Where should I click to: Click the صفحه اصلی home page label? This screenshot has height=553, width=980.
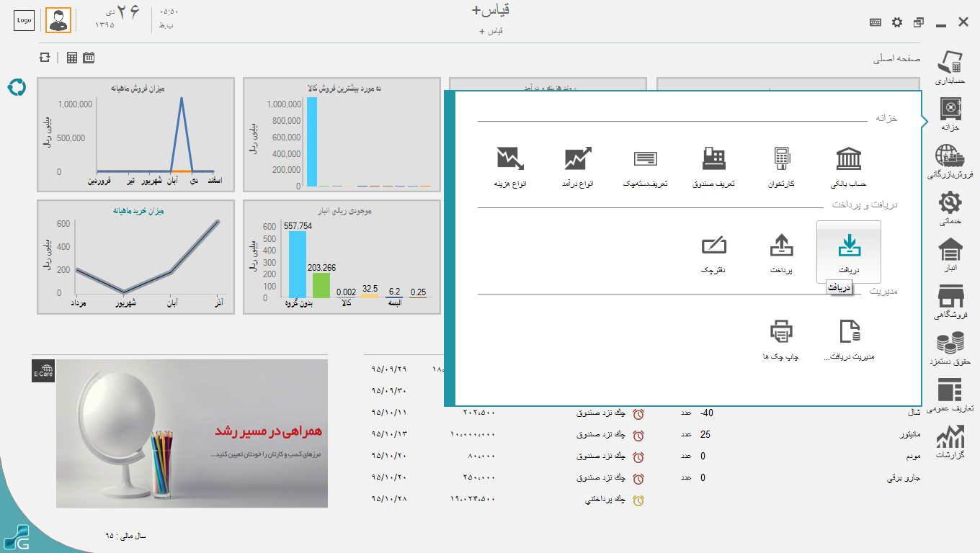897,59
